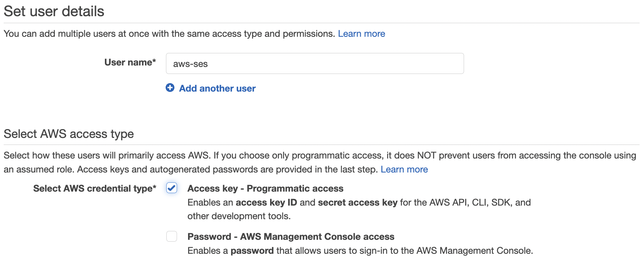
Task: Click the Add another user link
Action: click(217, 88)
